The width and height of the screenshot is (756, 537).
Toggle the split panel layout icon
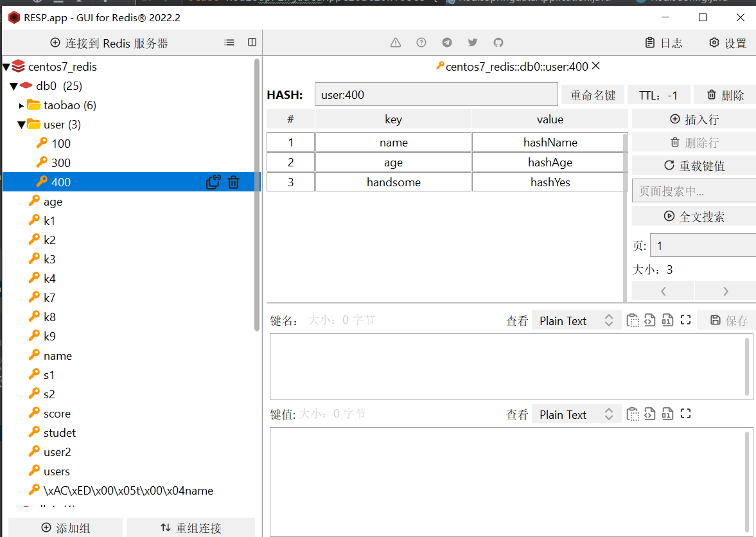(x=252, y=42)
